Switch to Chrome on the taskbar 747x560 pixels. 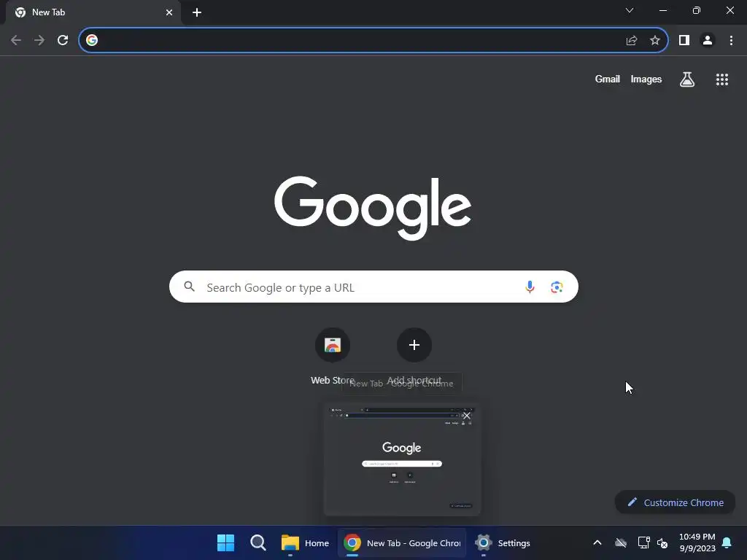click(x=402, y=542)
